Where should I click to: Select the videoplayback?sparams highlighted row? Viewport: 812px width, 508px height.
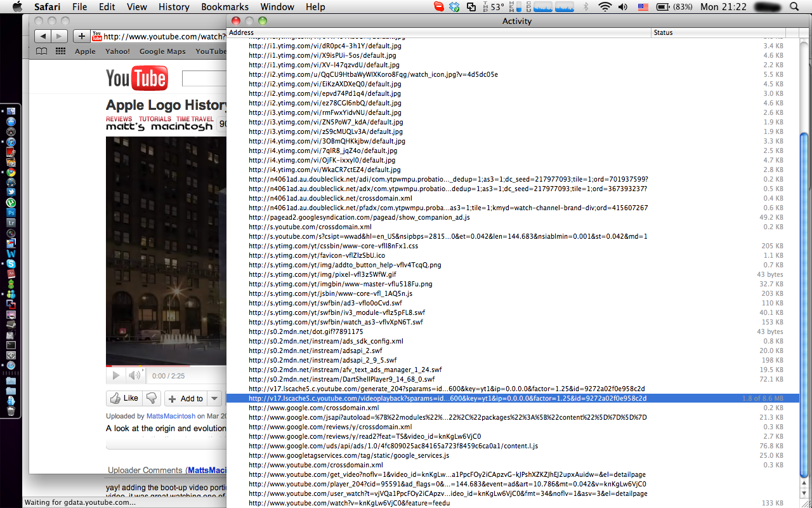pos(513,398)
